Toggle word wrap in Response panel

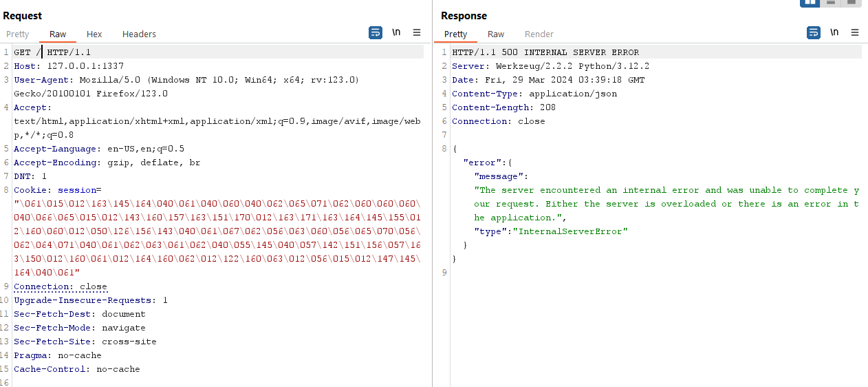coord(814,32)
